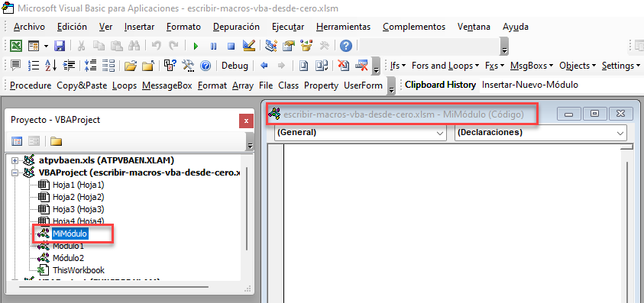
Task: Select the MiMódulo module
Action: pos(70,234)
